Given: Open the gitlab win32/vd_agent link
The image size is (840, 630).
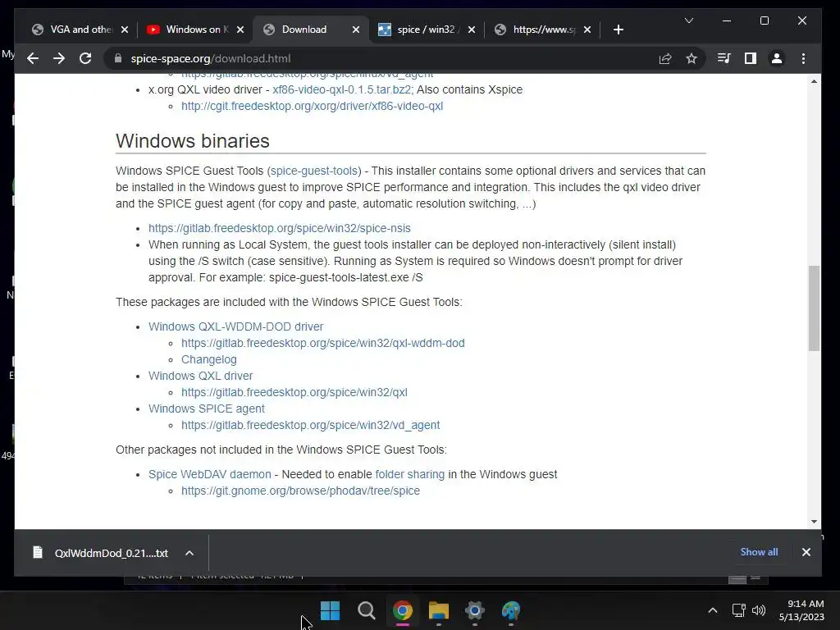Looking at the screenshot, I should [x=310, y=425].
